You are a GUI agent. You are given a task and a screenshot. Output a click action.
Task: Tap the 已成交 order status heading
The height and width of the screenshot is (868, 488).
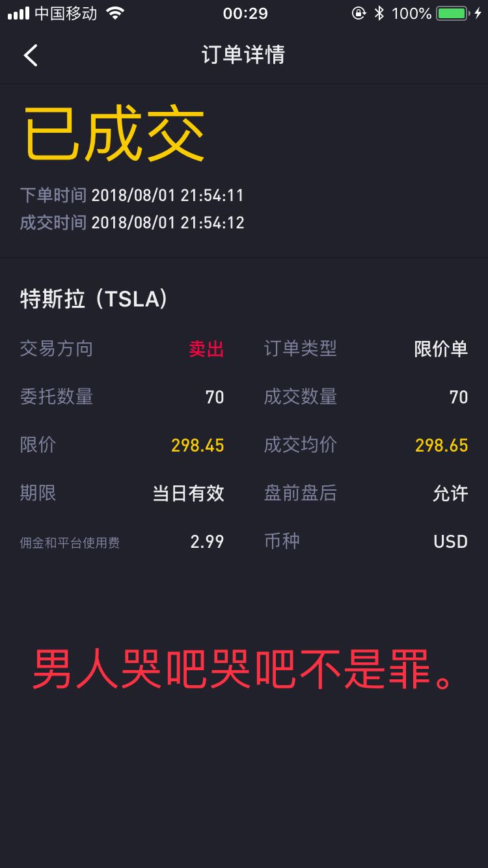pyautogui.click(x=115, y=134)
